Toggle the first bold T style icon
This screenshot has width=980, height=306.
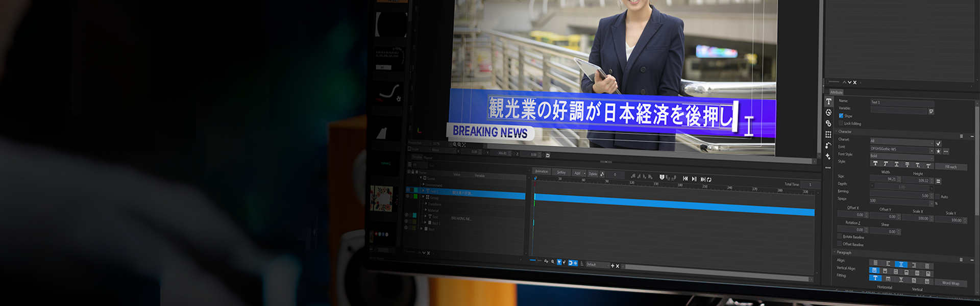pos(875,164)
